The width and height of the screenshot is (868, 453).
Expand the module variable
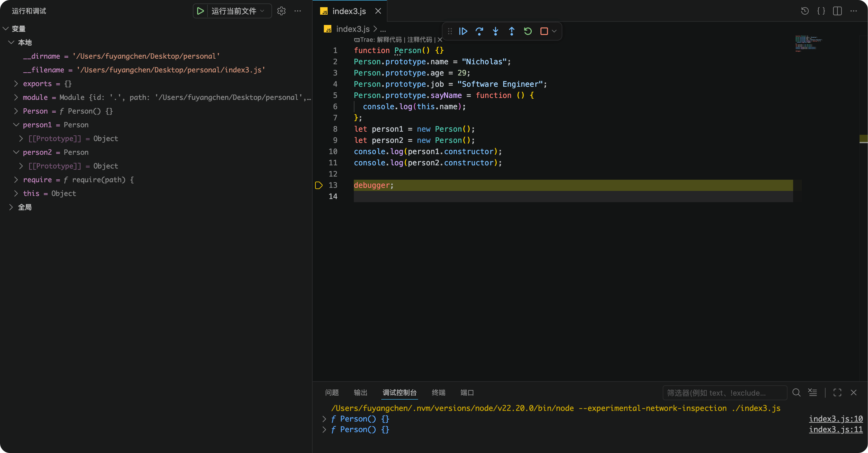16,97
